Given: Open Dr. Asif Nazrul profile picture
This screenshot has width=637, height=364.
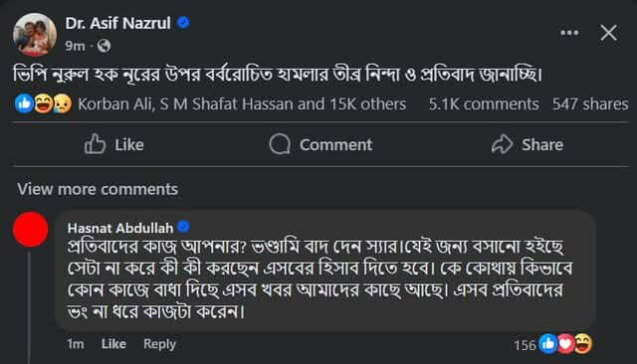Looking at the screenshot, I should 35,35.
